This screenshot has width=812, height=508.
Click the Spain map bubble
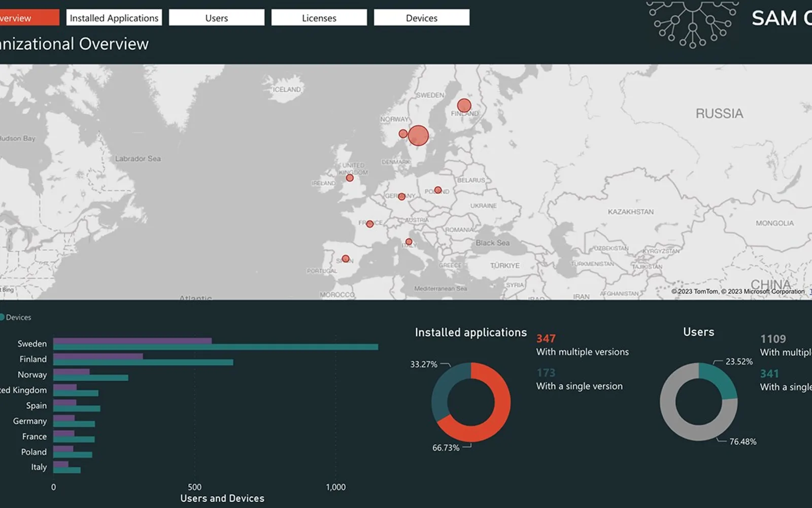point(345,259)
